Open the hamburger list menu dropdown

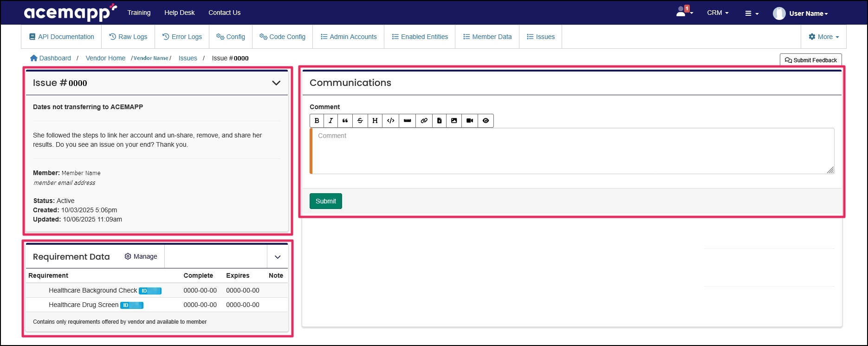point(752,13)
